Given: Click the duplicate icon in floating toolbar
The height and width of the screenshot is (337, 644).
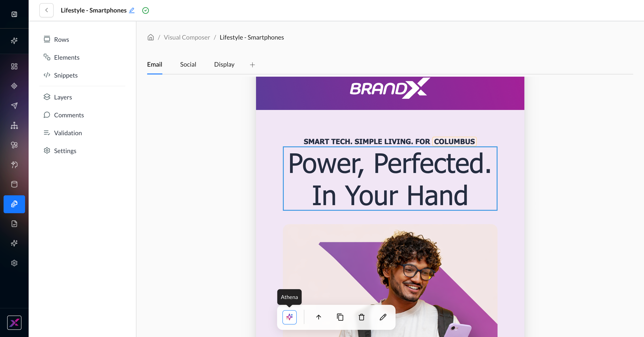Looking at the screenshot, I should pos(340,317).
